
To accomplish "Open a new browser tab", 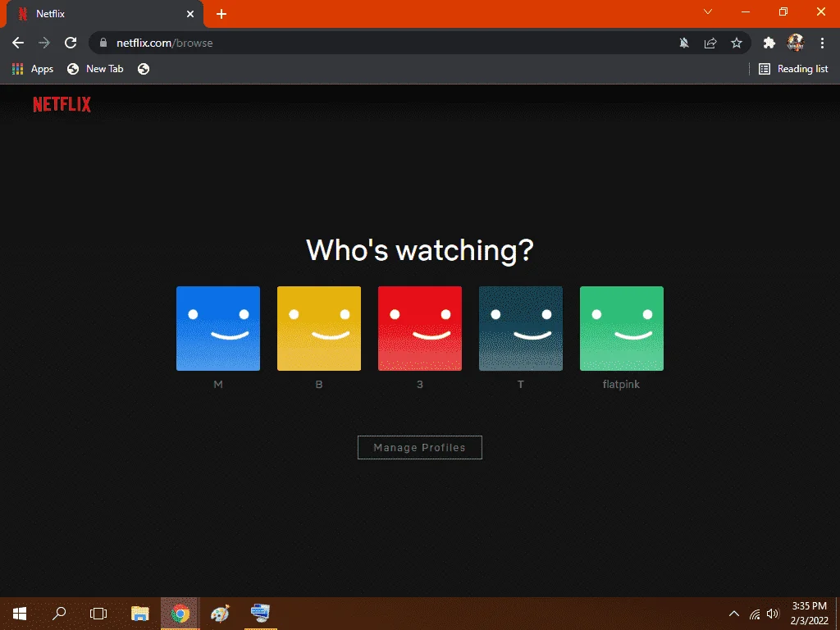I will click(221, 14).
